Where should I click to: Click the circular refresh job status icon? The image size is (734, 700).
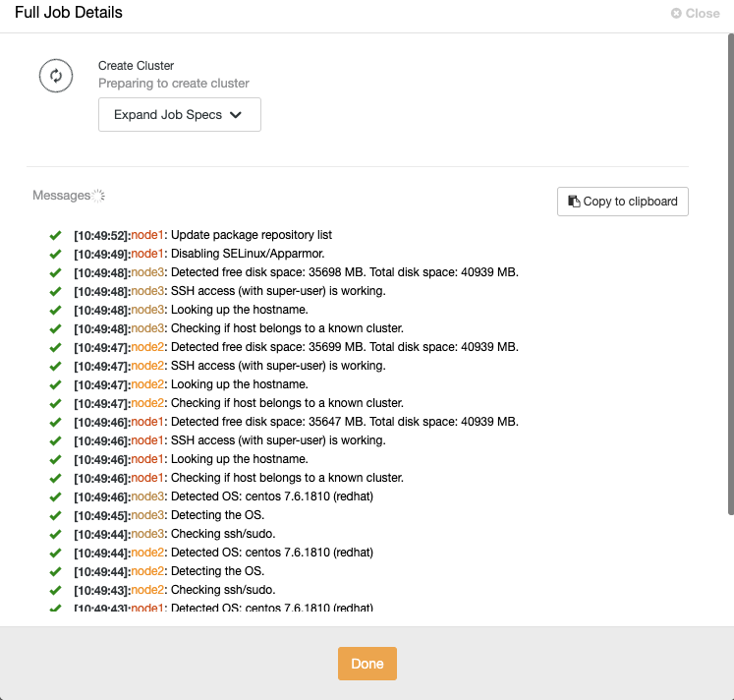[56, 76]
